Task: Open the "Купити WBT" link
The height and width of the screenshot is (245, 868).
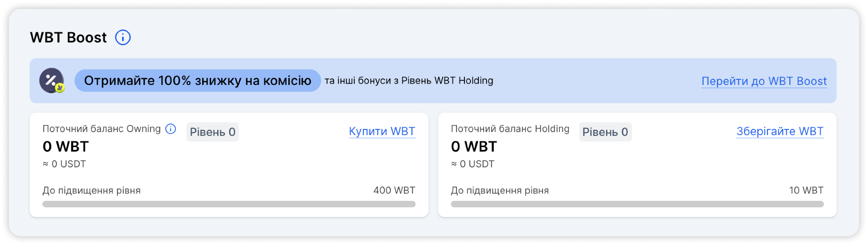Action: tap(382, 131)
